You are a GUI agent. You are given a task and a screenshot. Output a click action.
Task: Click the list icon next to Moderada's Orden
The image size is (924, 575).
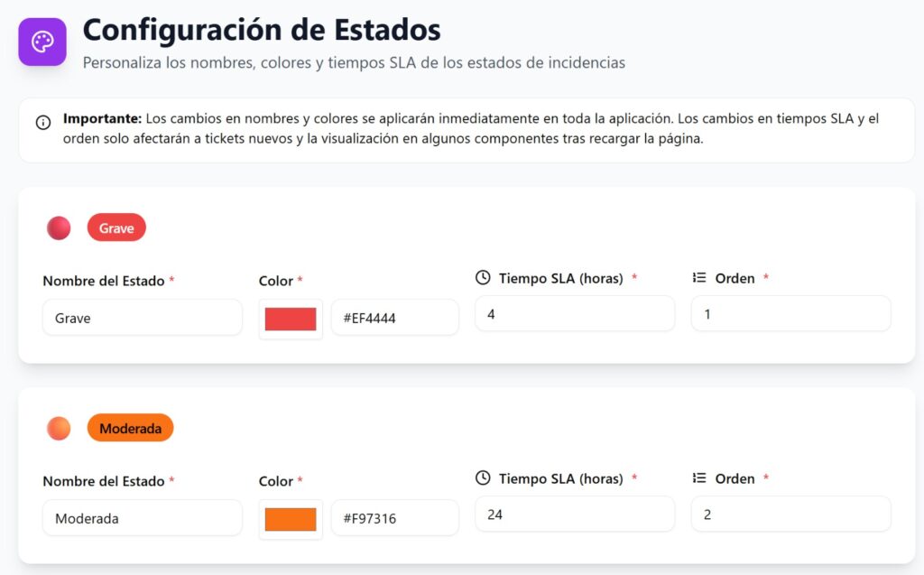coord(699,478)
